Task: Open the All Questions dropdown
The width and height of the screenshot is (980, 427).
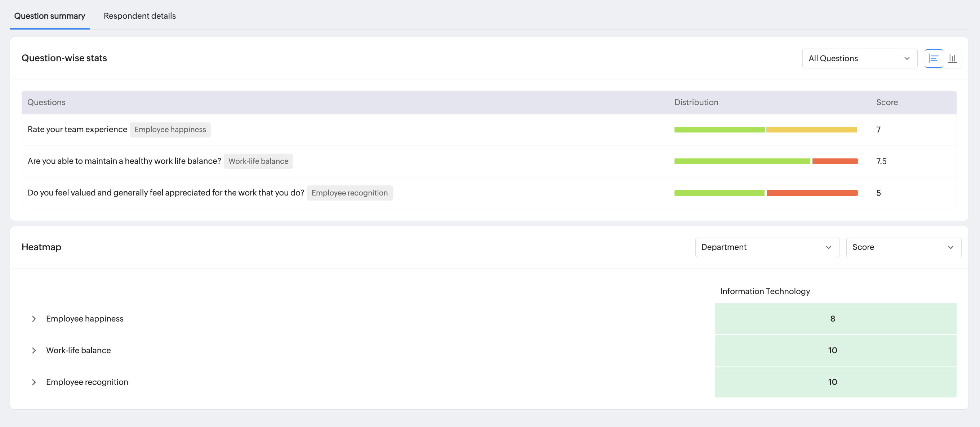Action: (x=859, y=59)
